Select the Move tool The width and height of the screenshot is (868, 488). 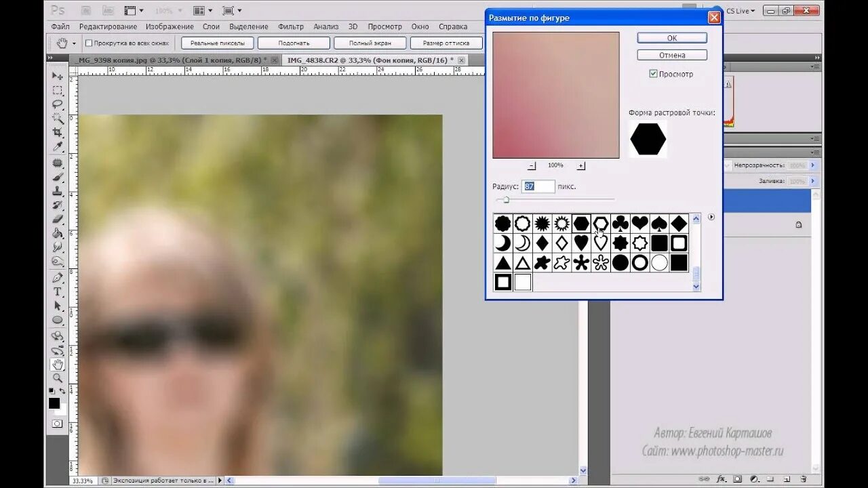point(57,76)
